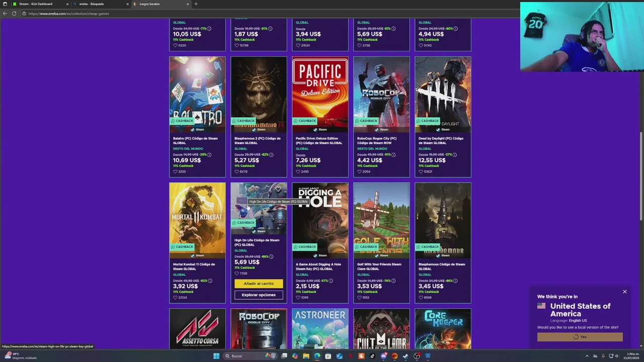Click Añadir al carrito for High On Life
The image size is (644, 362).
pos(259,284)
